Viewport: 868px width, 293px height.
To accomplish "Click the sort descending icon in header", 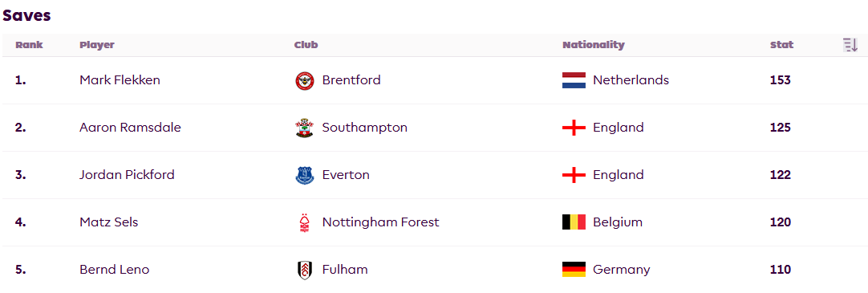I will pyautogui.click(x=850, y=46).
